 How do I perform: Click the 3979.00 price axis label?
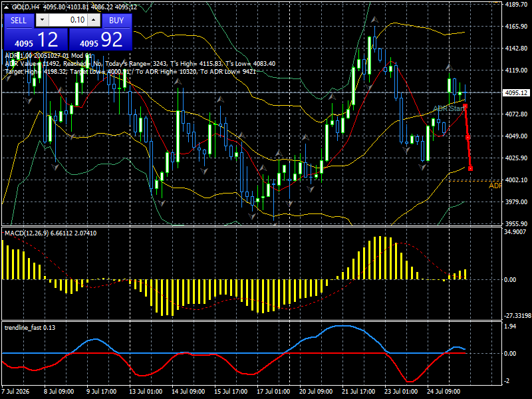pyautogui.click(x=516, y=202)
